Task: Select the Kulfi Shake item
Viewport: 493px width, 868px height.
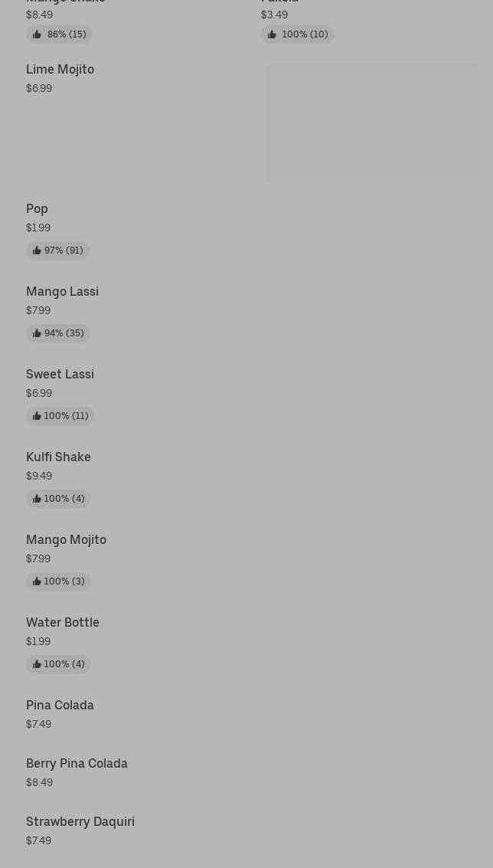Action: tap(58, 457)
